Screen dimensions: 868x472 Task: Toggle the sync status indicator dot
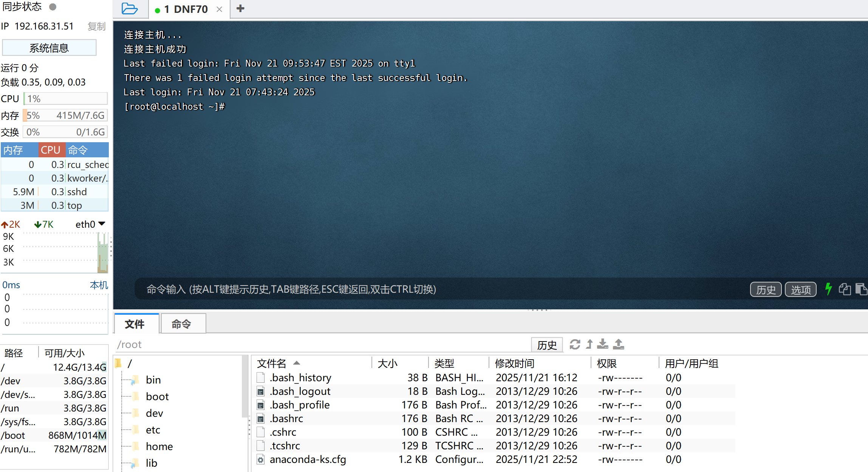click(x=53, y=6)
